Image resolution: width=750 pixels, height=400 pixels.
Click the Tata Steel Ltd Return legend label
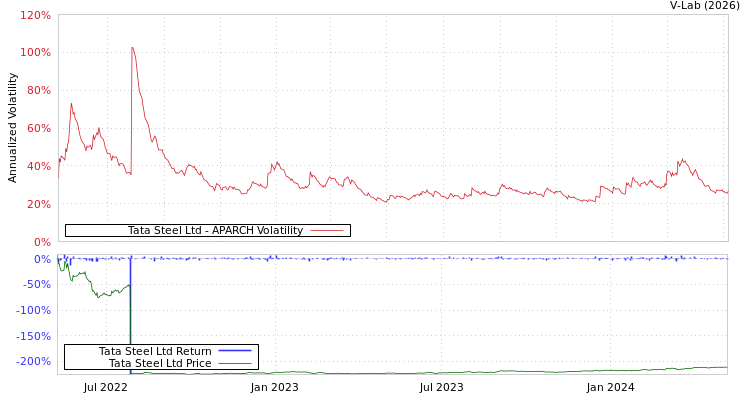tap(155, 351)
